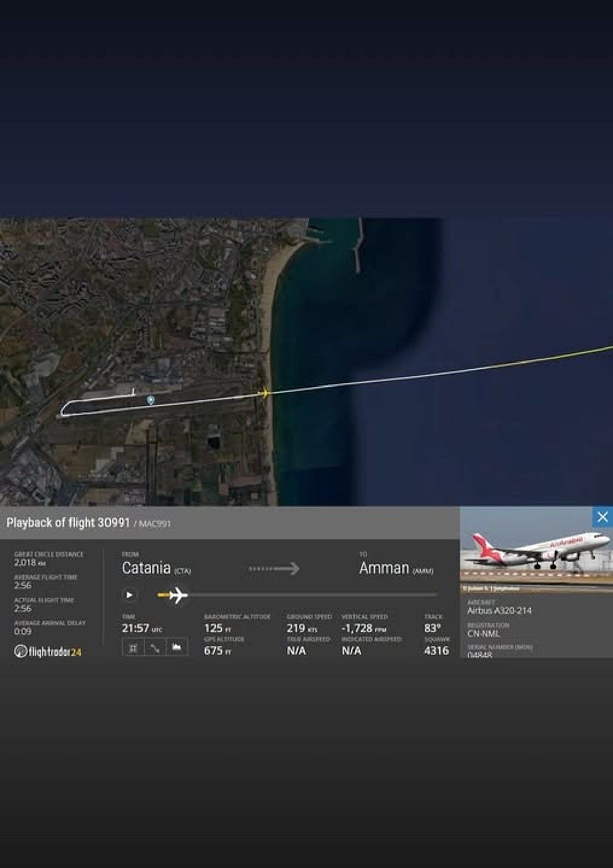Select the Airbus A320-214 aircraft type text
The height and width of the screenshot is (868, 613).
tap(499, 611)
